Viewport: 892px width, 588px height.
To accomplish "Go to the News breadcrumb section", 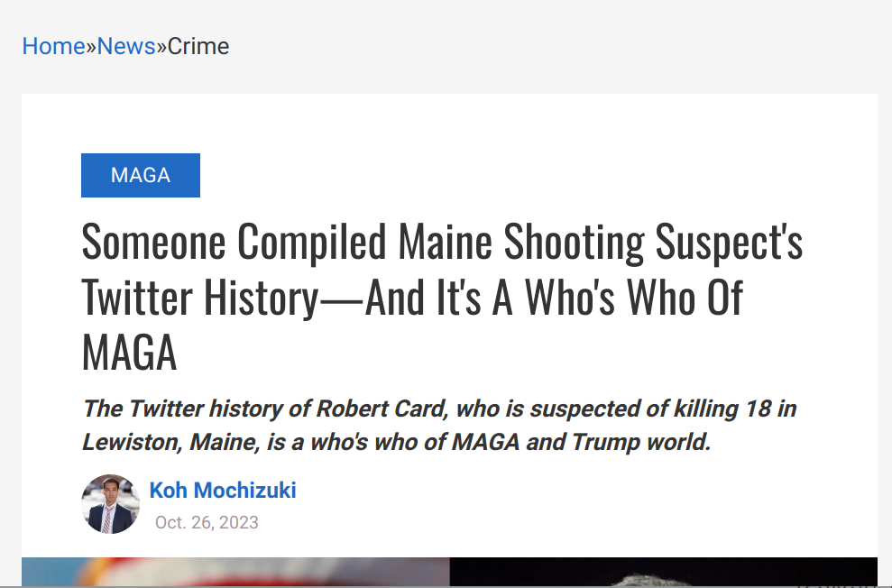I will pyautogui.click(x=126, y=46).
